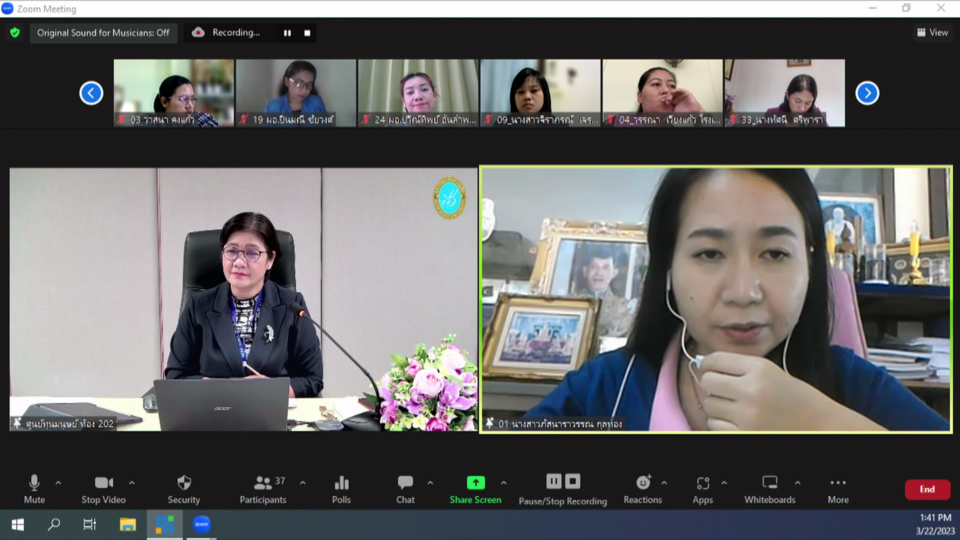Viewport: 960px width, 540px height.
Task: Open File Explorer from Windows taskbar
Action: [x=127, y=524]
